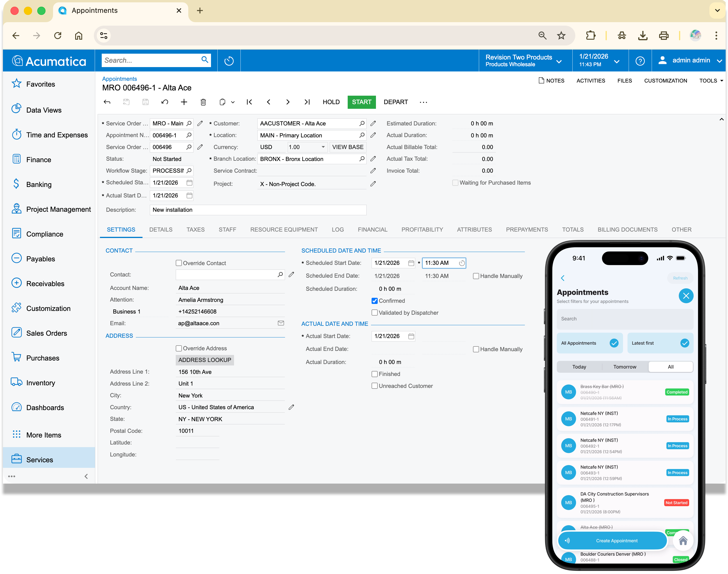The image size is (728, 574).
Task: Click email envelope icon beside ap@altaace.con
Action: [x=281, y=323]
